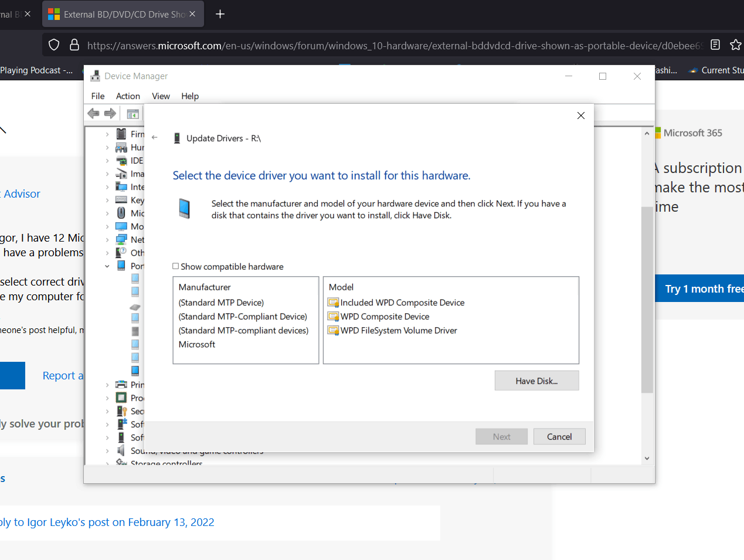
Task: Expand the Printers tree node
Action: pos(107,385)
